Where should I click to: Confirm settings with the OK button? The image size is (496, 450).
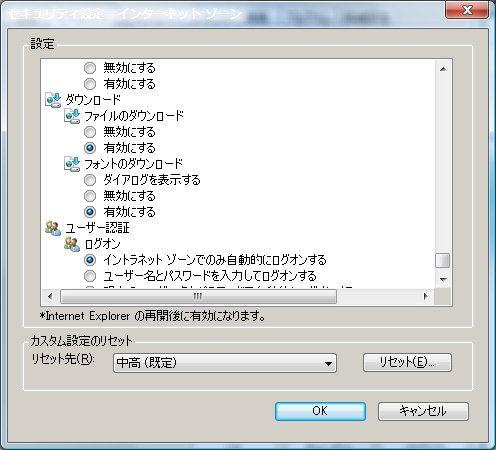[x=320, y=411]
